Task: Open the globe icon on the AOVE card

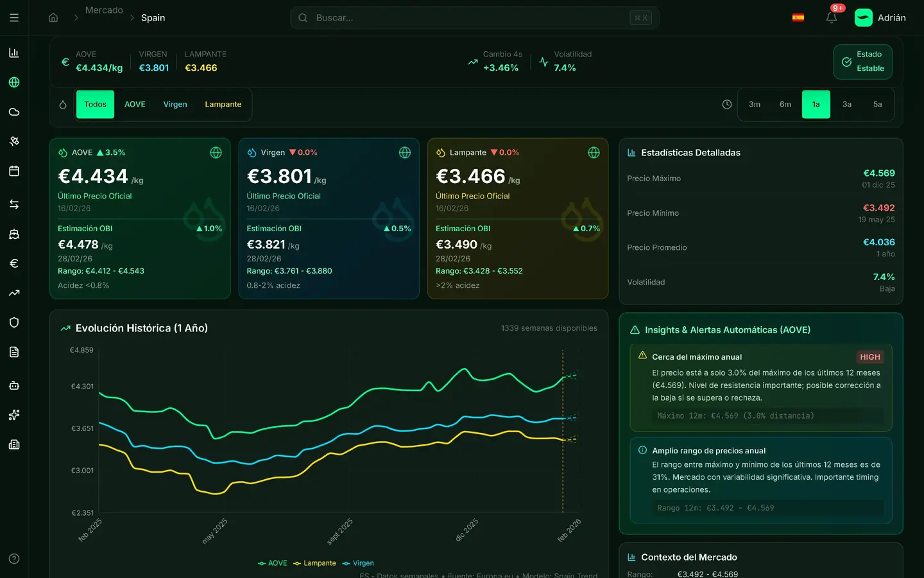Action: coord(216,153)
